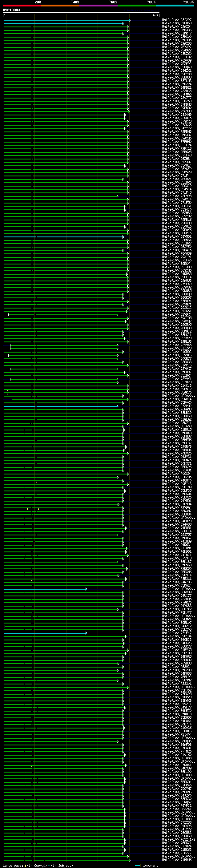Open hit UniRef100_A1CRQ2
The height and width of the screenshot is (868, 197).
coord(177,352)
